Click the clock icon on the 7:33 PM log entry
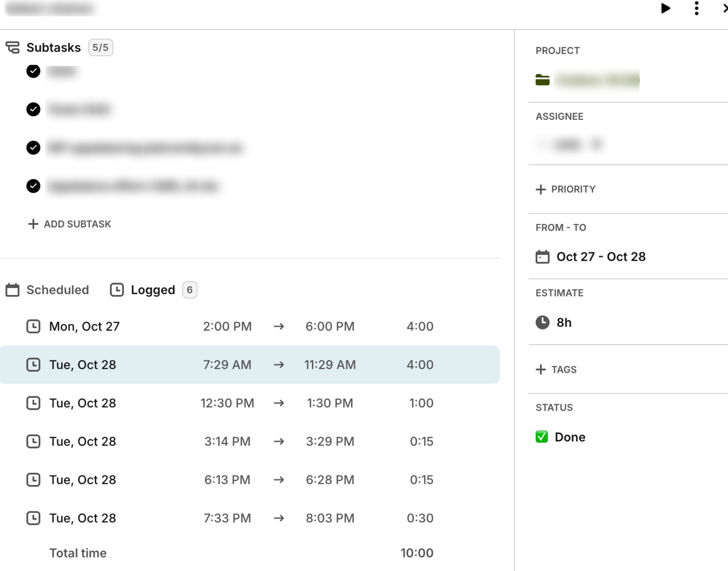 click(x=33, y=518)
